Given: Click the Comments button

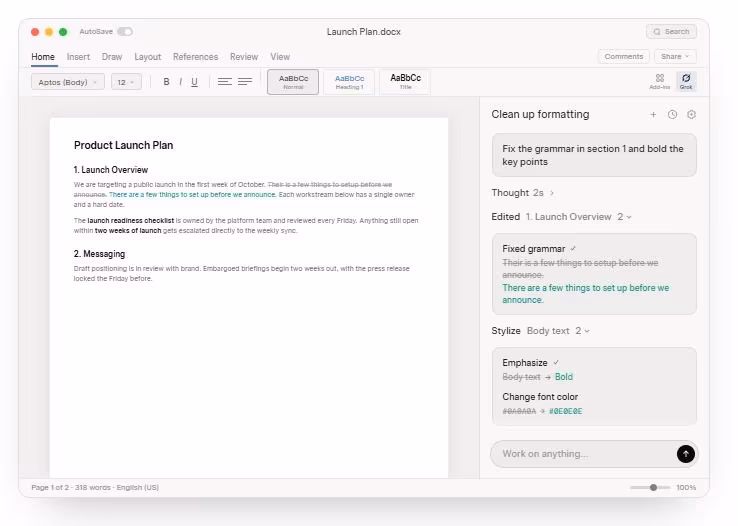Looking at the screenshot, I should (x=624, y=56).
